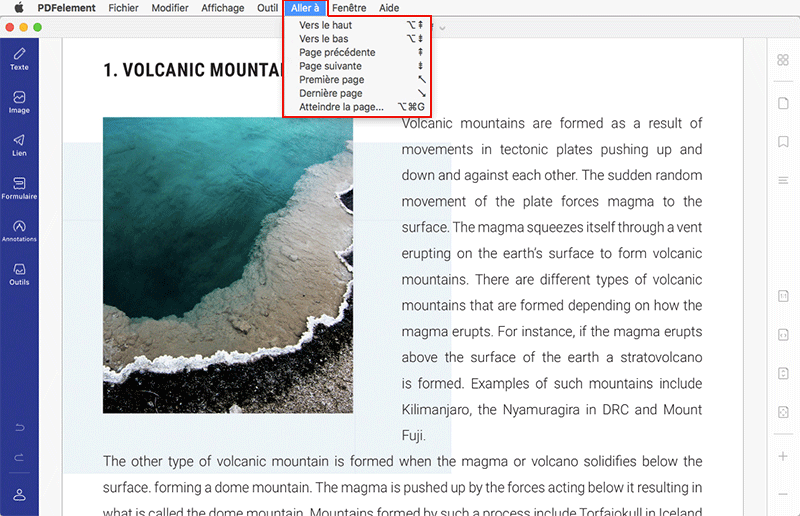Click the word Fuji. in the paragraph
Screen dimensions: 800x516
[413, 436]
